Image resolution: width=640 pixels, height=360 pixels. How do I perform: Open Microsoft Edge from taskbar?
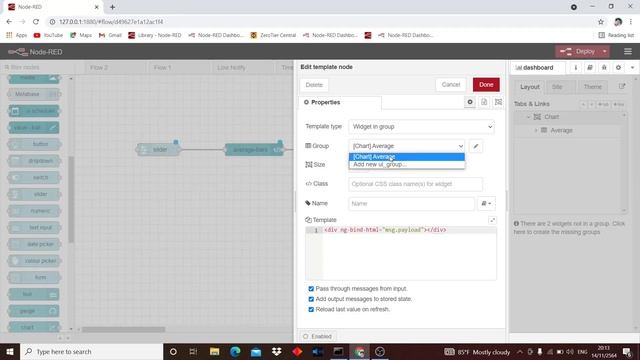tap(235, 351)
